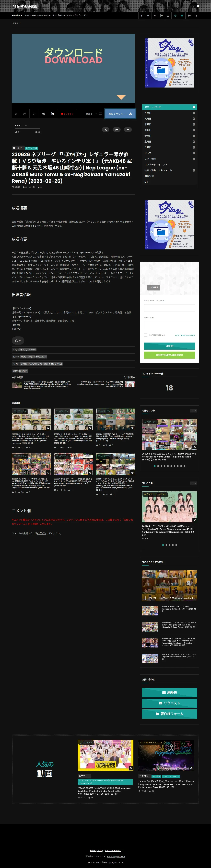The image size is (211, 868).
Task: Click the like button below performer info
Action: 18,340
